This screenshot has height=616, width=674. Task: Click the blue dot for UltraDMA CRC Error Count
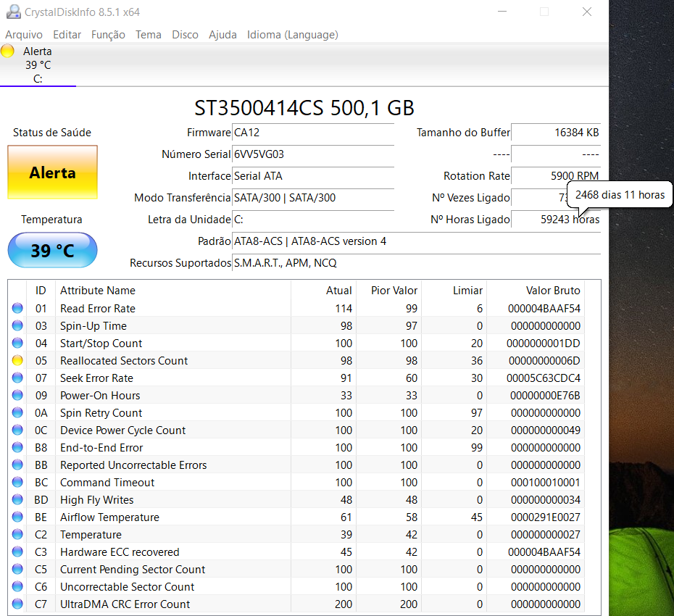17,604
